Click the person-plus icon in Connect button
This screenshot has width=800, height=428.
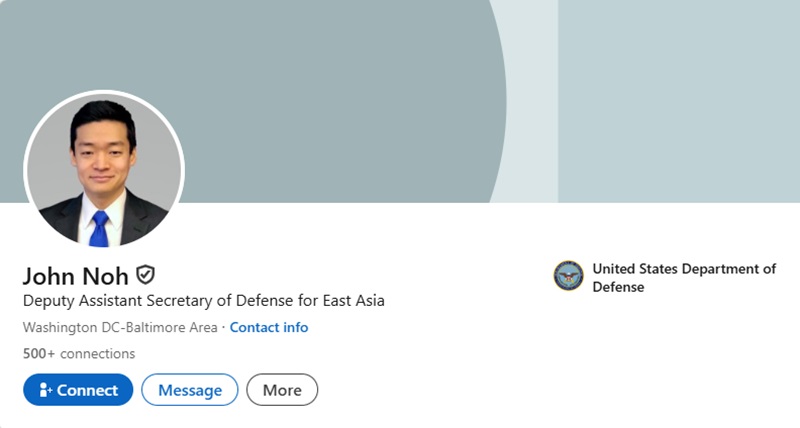45,391
